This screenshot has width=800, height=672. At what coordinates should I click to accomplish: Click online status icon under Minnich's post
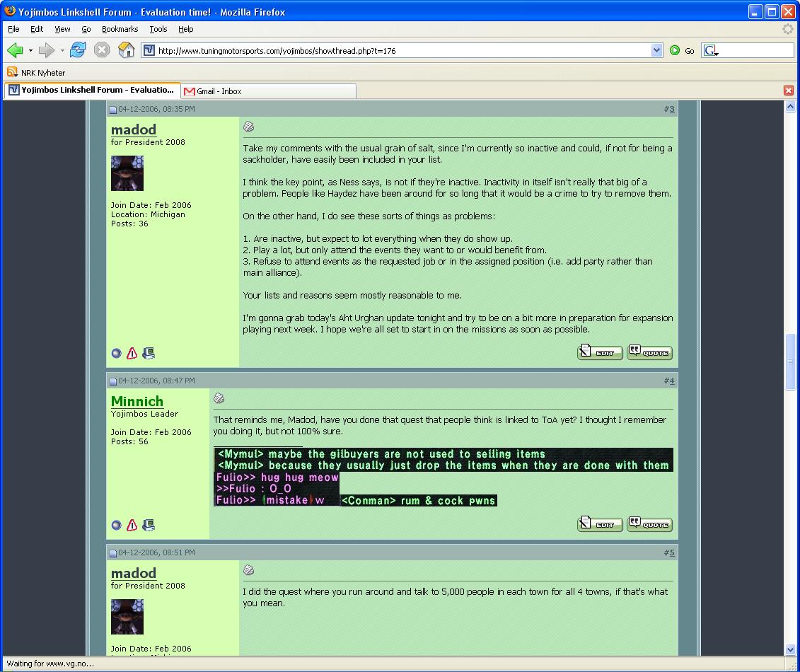117,526
